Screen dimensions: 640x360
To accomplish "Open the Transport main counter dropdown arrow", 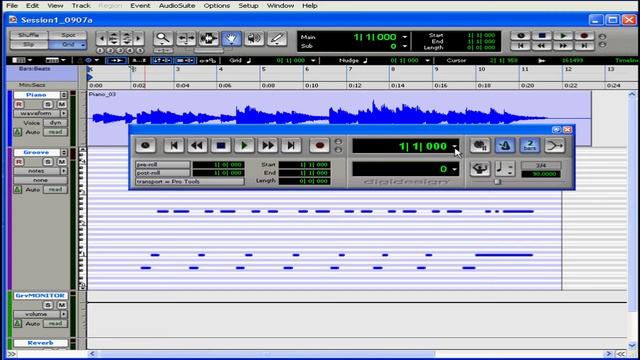I will [454, 146].
